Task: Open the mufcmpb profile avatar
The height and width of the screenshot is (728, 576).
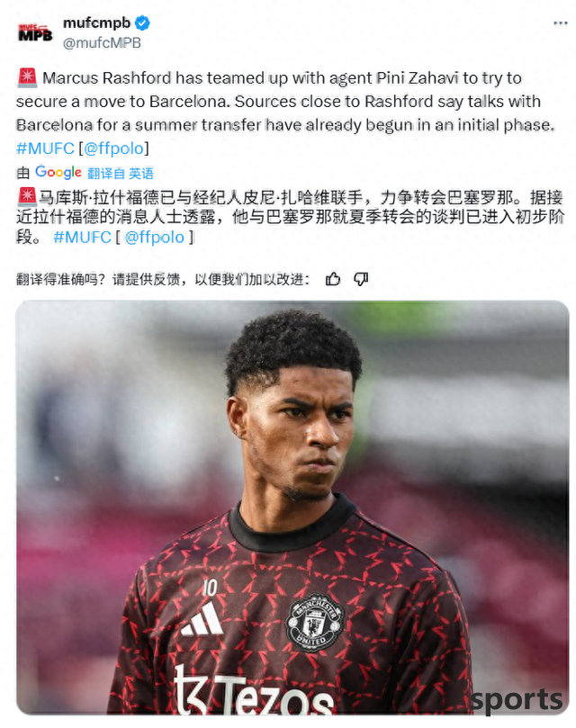Action: [x=35, y=32]
